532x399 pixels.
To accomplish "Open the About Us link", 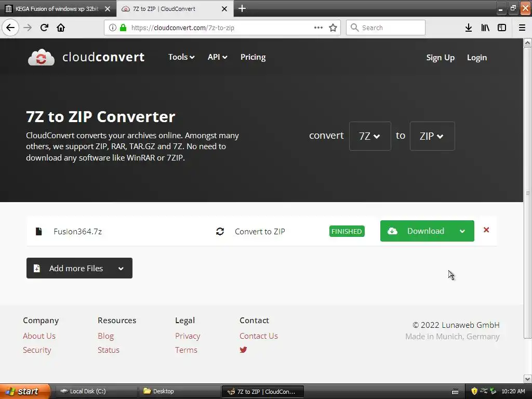I will point(39,336).
